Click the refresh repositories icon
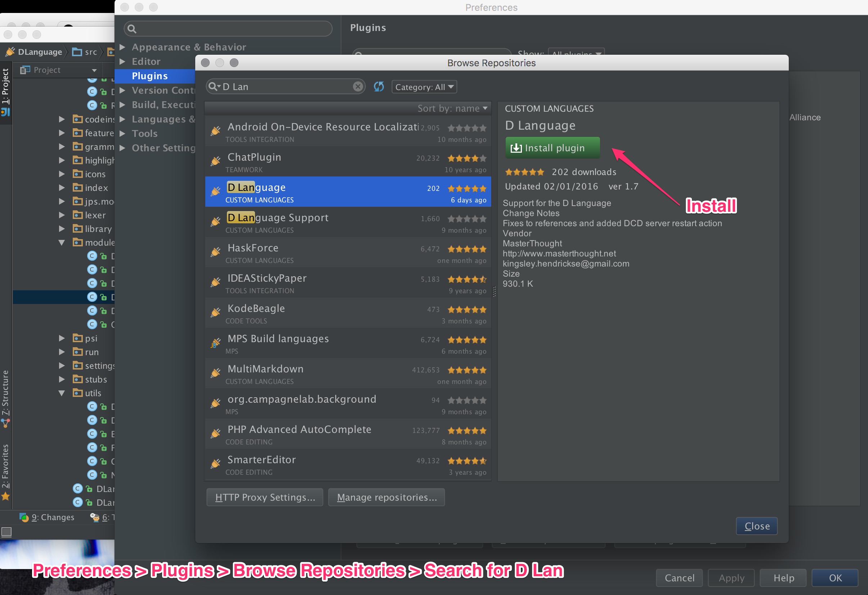The height and width of the screenshot is (595, 868). point(379,87)
